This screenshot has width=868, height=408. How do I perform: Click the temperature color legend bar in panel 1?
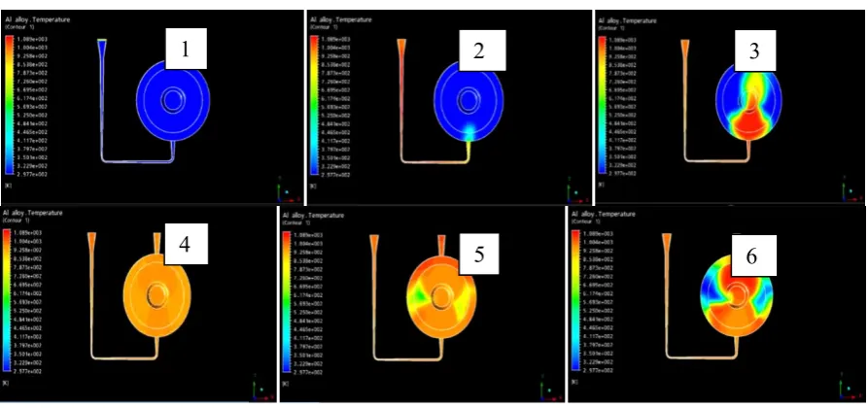point(9,105)
